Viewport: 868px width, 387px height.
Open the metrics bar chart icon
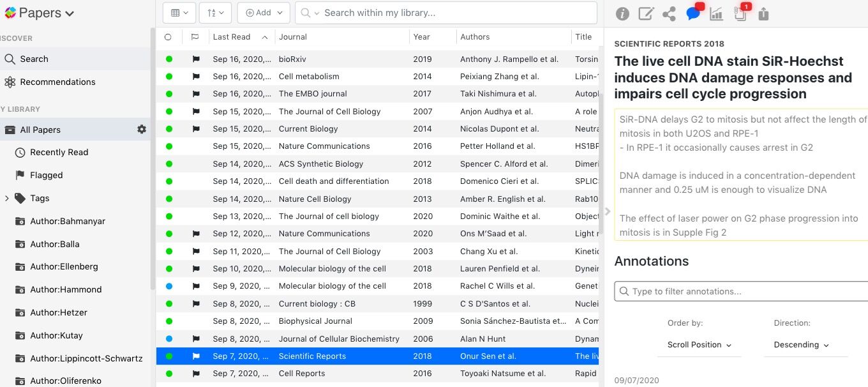click(x=716, y=13)
